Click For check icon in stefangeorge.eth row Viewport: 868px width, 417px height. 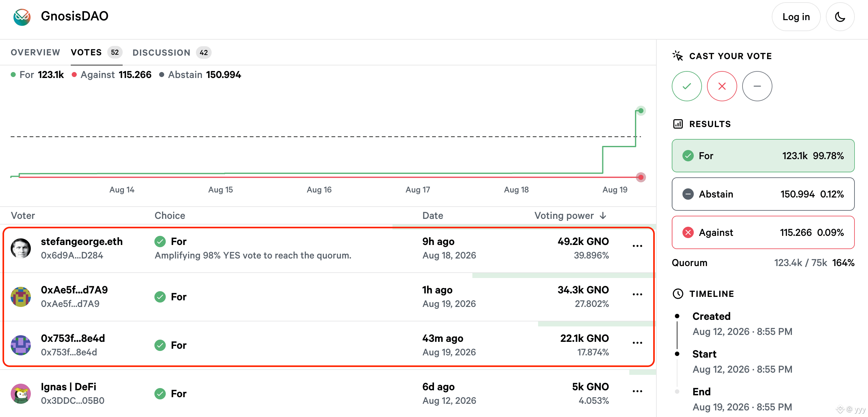(x=160, y=242)
